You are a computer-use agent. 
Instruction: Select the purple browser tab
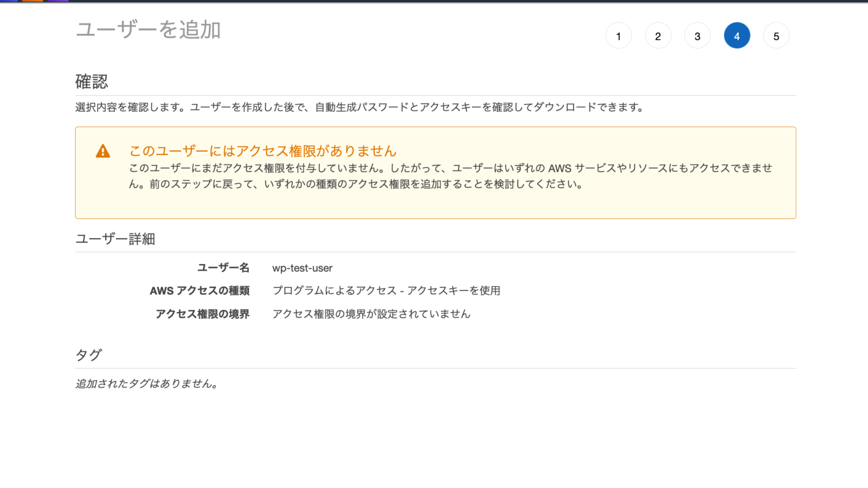coord(58,2)
